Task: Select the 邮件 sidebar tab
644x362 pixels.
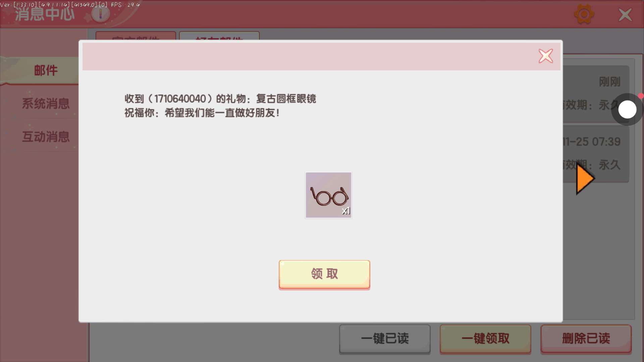Action: coord(46,70)
